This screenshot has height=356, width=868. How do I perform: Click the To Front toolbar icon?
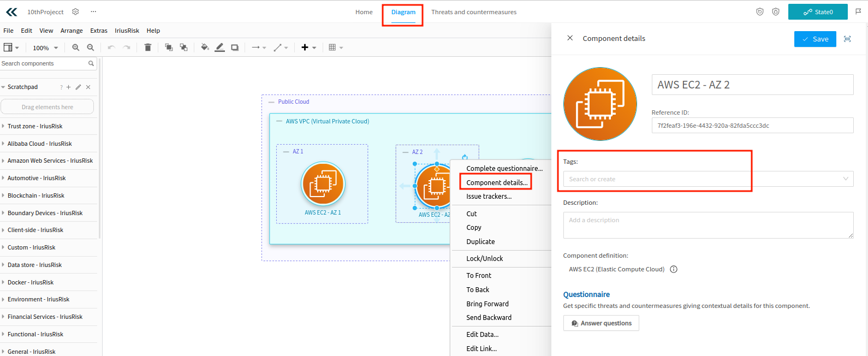169,48
